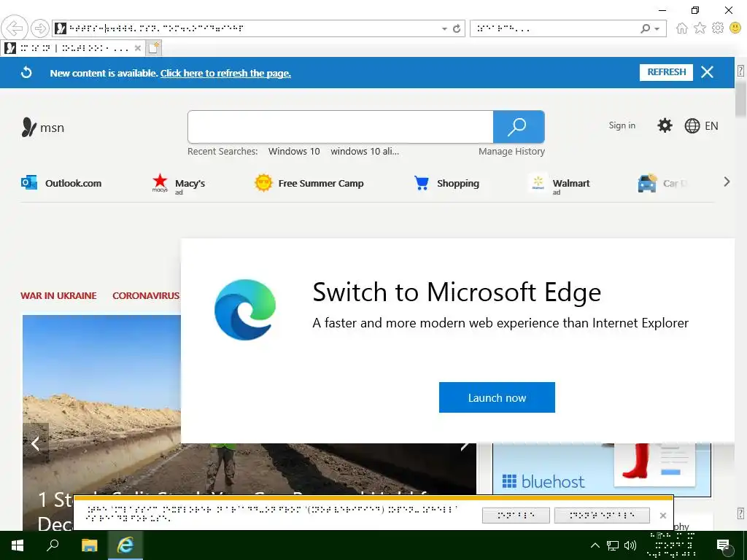This screenshot has width=747, height=560.
Task: Follow 'Click here to refresh the page' link
Action: (225, 74)
